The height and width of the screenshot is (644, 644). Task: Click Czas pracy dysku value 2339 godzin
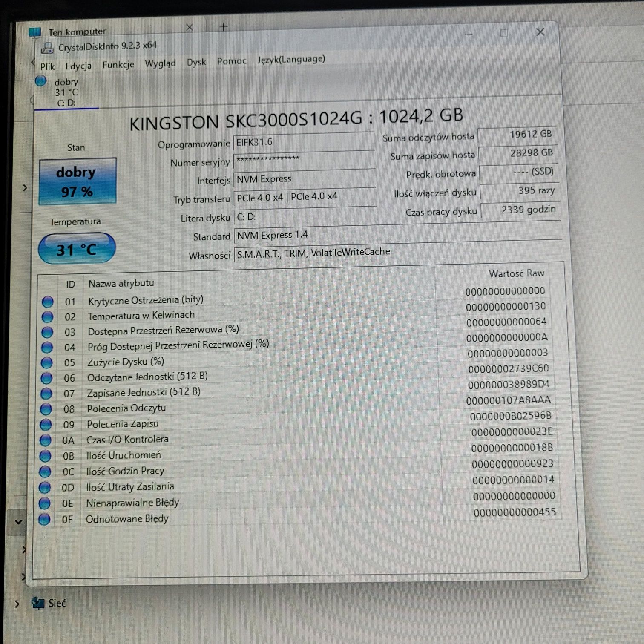point(521,209)
